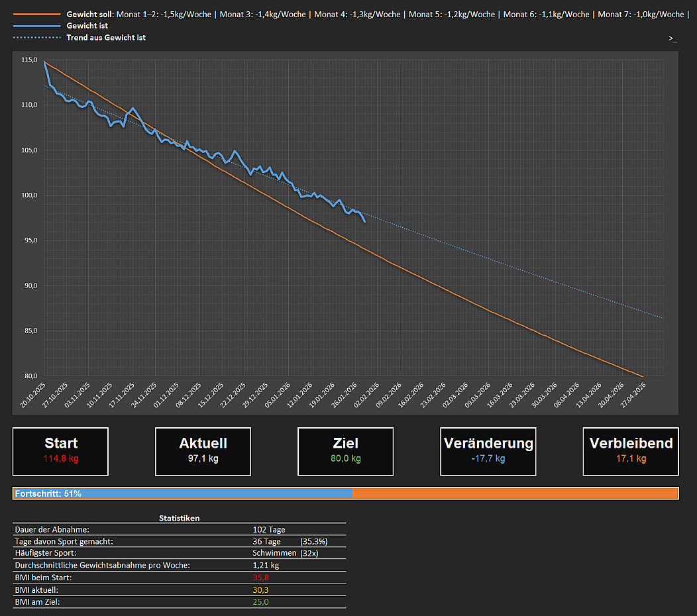Screen dimensions: 697x616
Task: Click the 'Schwimmen' most frequent sport cell
Action: [274, 553]
